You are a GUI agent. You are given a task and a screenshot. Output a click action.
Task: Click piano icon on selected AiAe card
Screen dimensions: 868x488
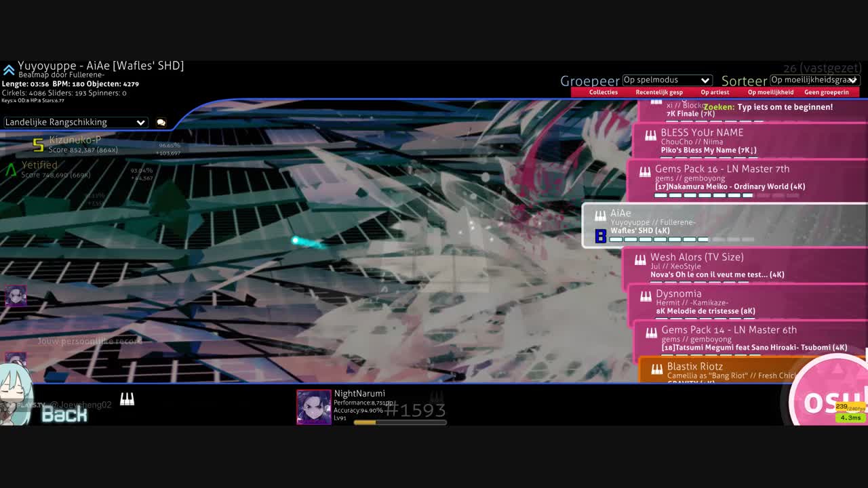600,216
